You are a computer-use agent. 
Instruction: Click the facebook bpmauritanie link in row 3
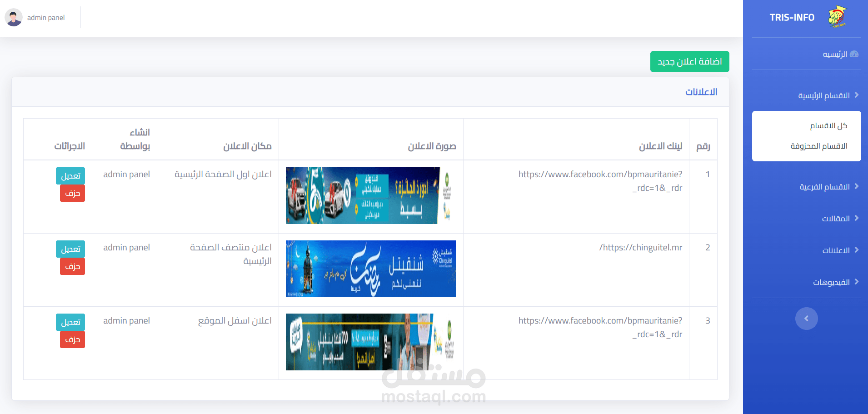[600, 327]
